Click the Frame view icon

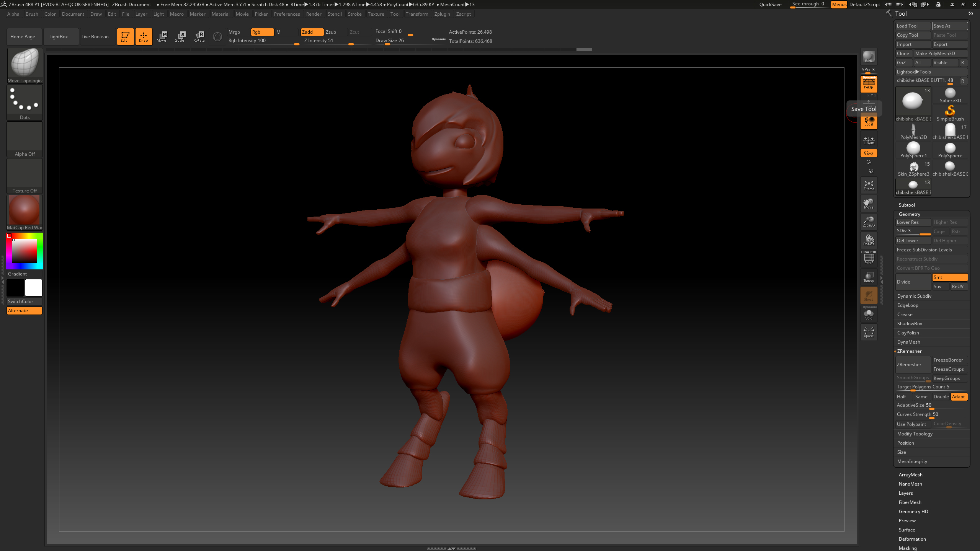tap(869, 185)
